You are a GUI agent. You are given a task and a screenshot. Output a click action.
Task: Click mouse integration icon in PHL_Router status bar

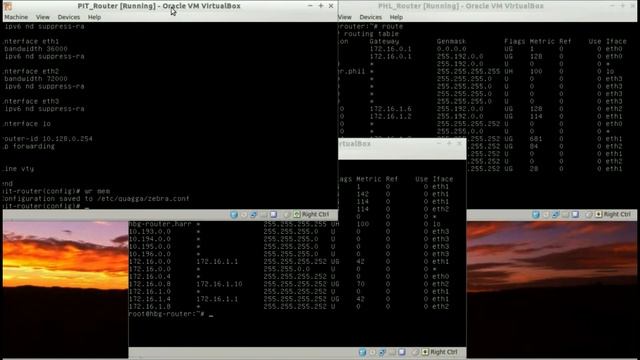588,214
